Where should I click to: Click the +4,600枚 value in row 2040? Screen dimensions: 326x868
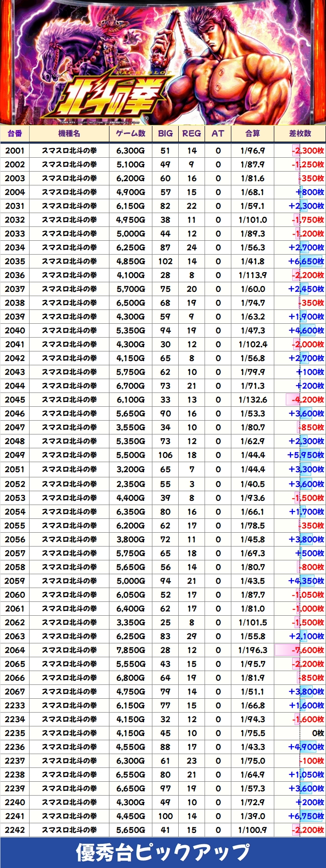pyautogui.click(x=306, y=330)
